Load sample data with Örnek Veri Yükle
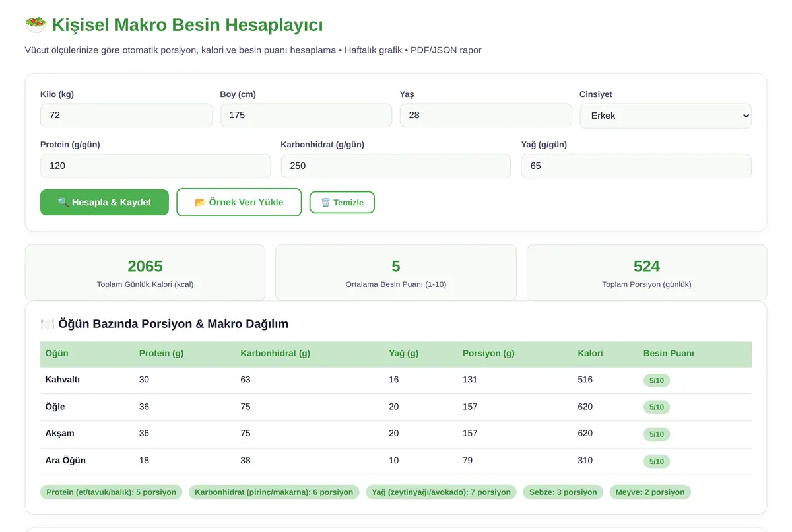Image resolution: width=792 pixels, height=532 pixels. (239, 202)
